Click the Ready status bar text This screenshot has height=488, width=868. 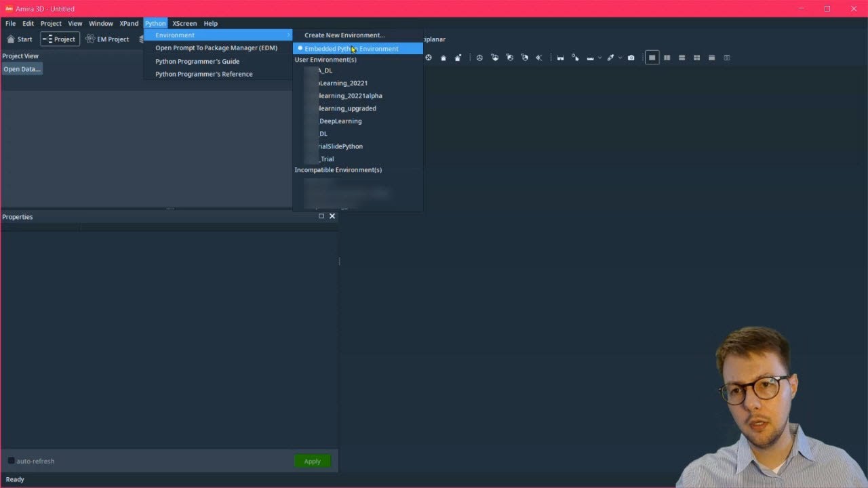[x=15, y=479]
